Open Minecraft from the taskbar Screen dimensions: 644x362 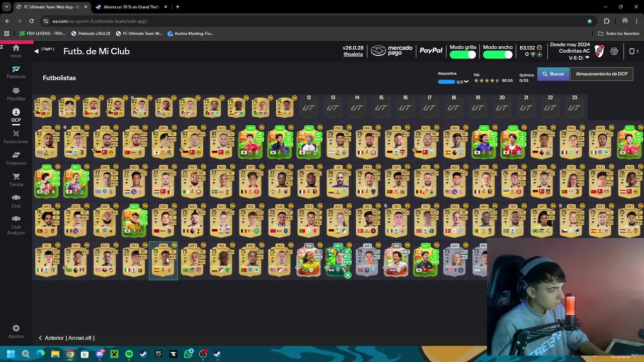point(114,354)
